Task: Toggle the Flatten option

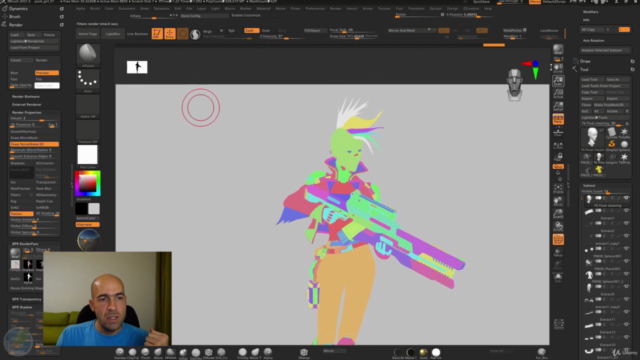Action: tap(22, 213)
